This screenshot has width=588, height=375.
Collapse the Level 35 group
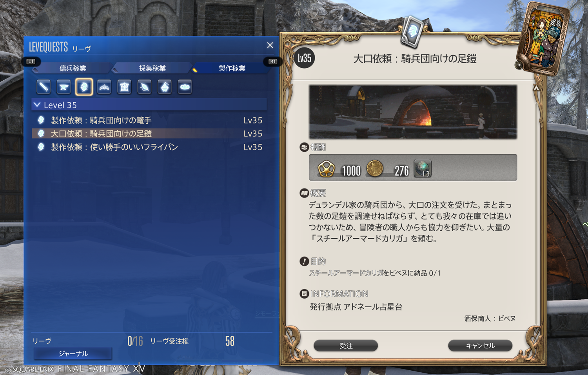click(x=37, y=105)
